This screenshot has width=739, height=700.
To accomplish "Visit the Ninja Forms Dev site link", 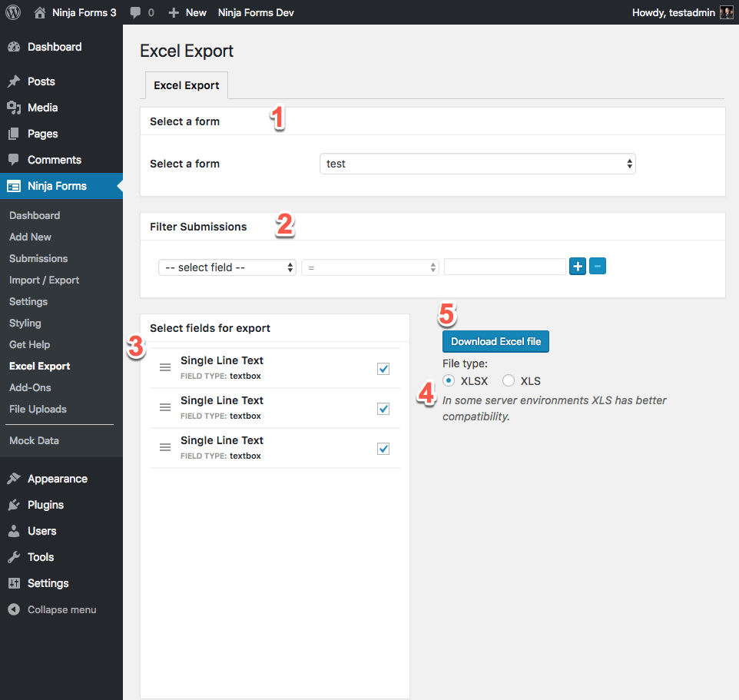I will (256, 12).
